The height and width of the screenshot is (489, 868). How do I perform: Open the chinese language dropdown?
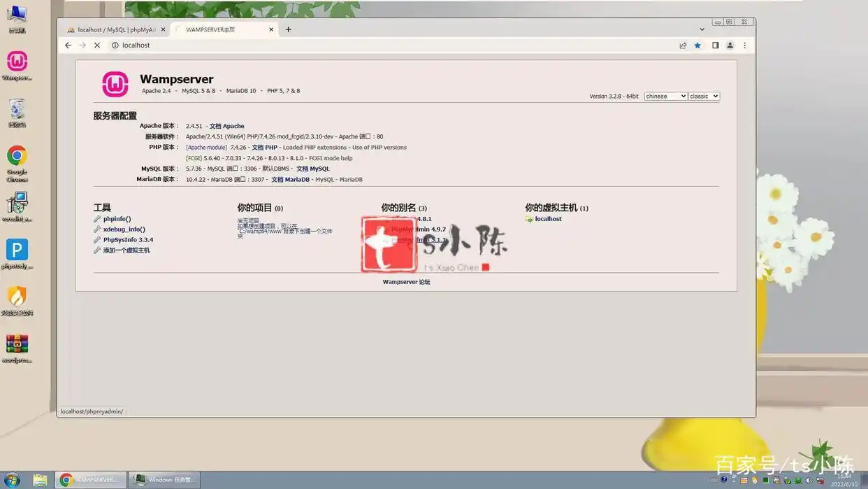coord(665,96)
